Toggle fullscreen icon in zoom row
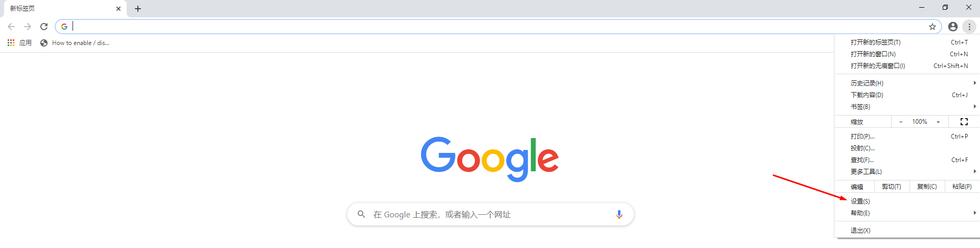980x248 pixels. coord(964,122)
